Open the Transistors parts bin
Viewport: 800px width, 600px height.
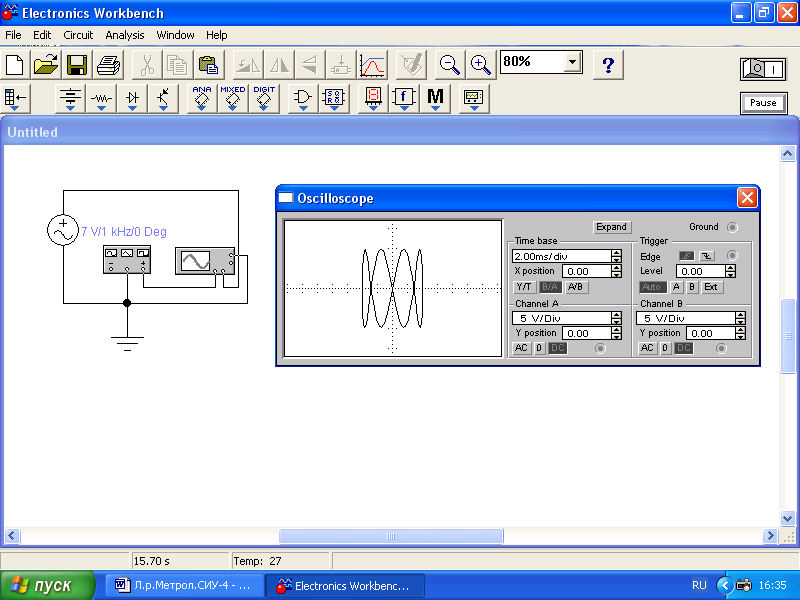pos(163,97)
